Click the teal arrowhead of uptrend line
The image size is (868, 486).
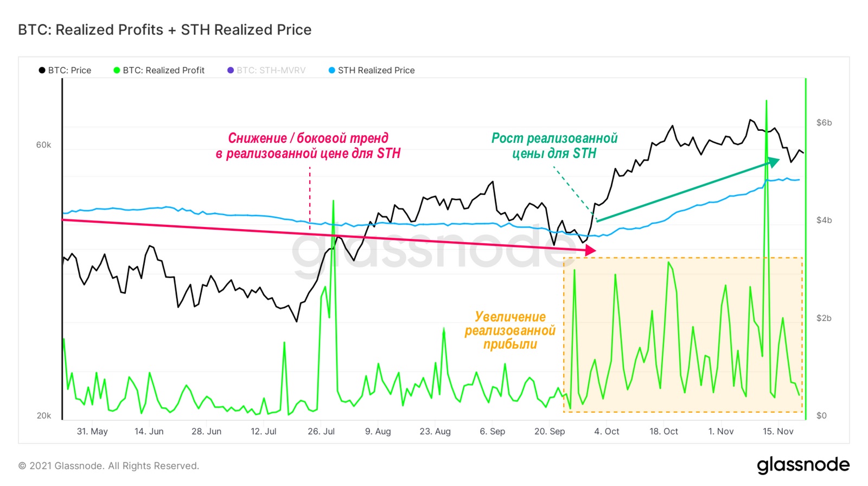(x=773, y=162)
